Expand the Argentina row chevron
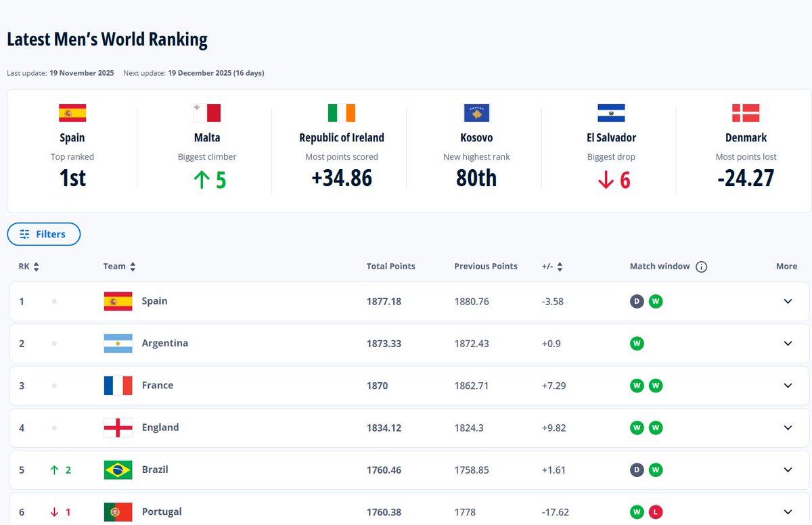 [x=788, y=344]
